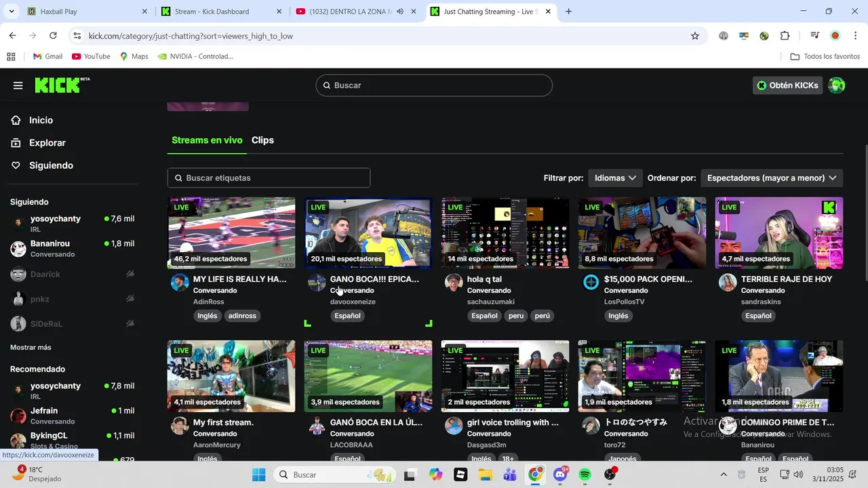The image size is (868, 488).
Task: Click the davooxeneize channel avatar
Action: pos(317,283)
